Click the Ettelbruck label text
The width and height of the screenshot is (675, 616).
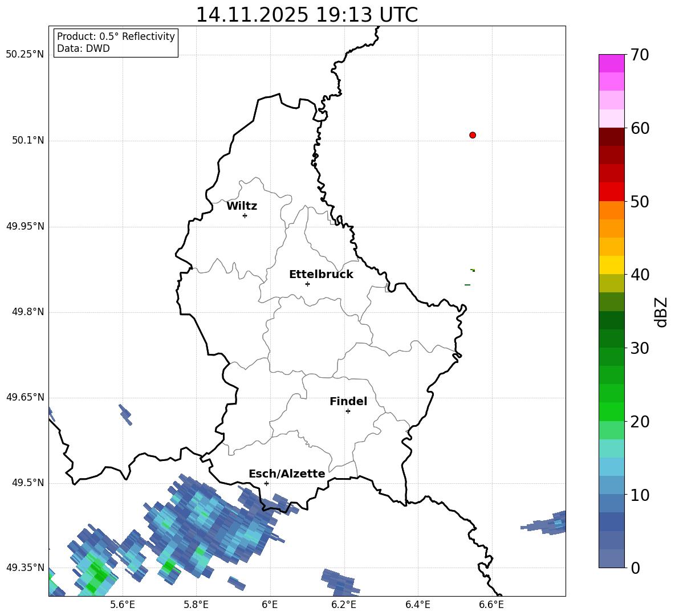pyautogui.click(x=321, y=275)
